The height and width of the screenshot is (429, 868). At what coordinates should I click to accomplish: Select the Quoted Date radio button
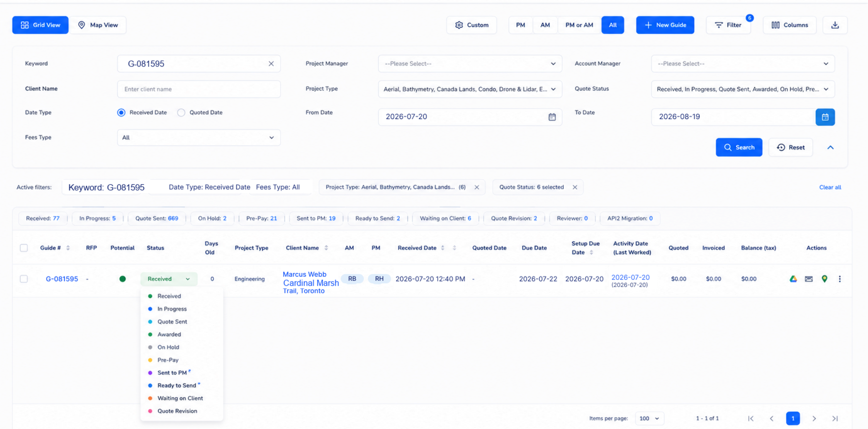181,113
